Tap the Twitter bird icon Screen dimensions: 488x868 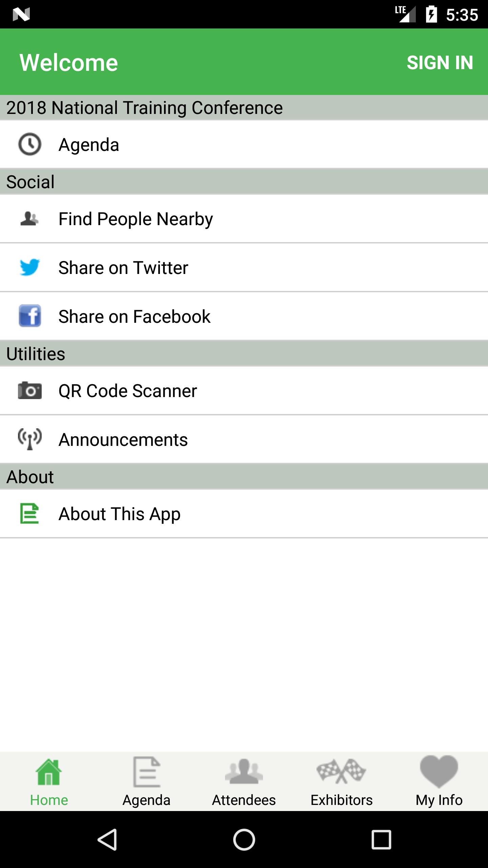coord(30,268)
